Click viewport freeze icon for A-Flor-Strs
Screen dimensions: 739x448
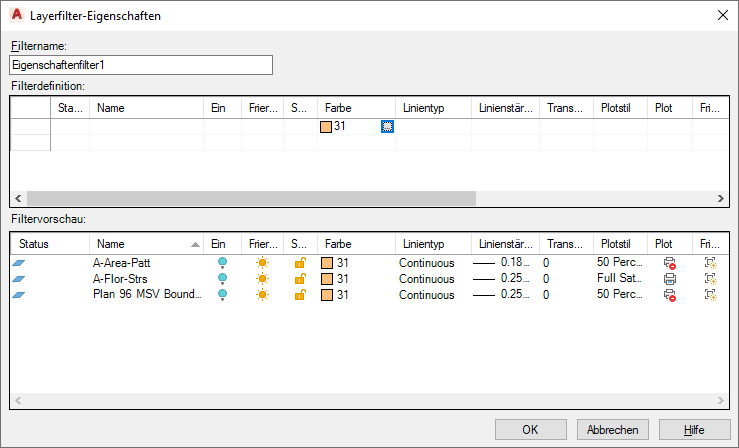click(x=711, y=279)
